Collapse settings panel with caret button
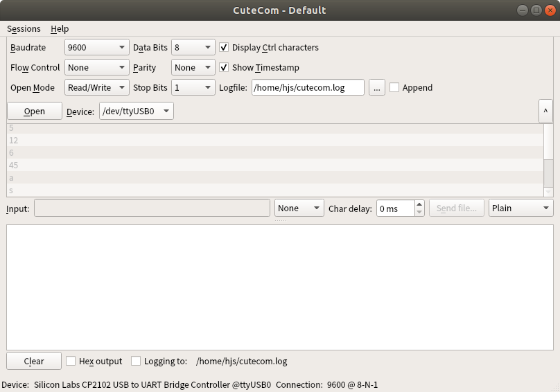This screenshot has height=392, width=560. pyautogui.click(x=545, y=111)
